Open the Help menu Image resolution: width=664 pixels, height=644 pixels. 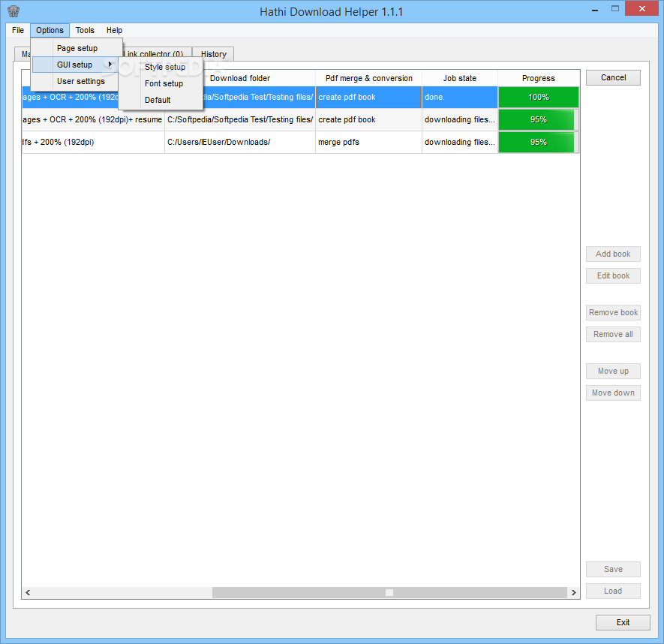[114, 30]
